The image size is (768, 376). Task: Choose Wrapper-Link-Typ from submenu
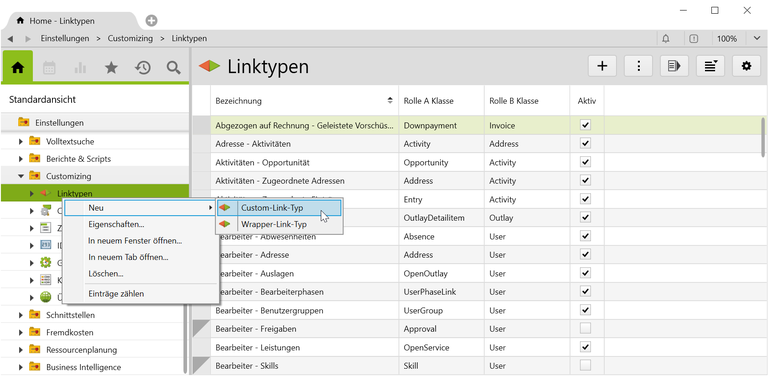[279, 225]
